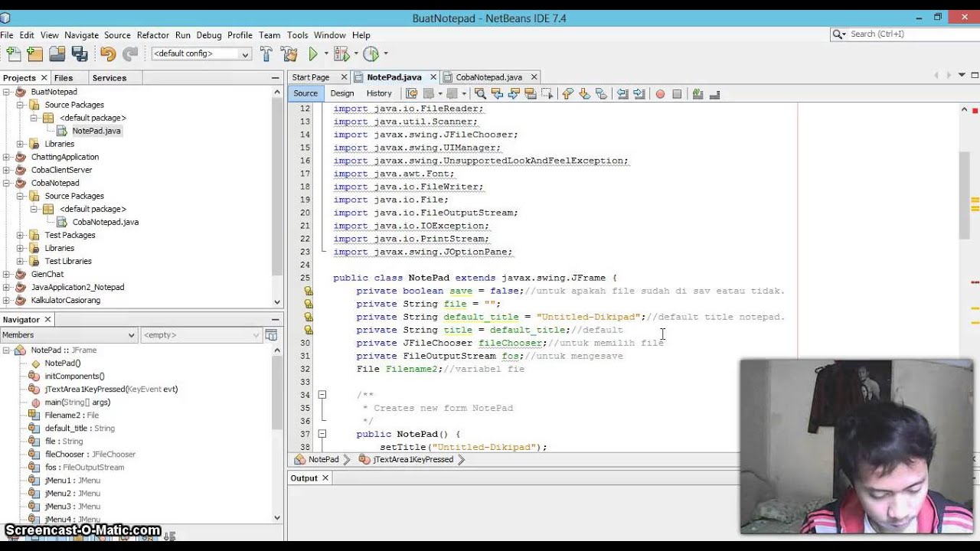Switch to the CobaNotepad.java tab
This screenshot has width=980, height=551.
pos(488,77)
